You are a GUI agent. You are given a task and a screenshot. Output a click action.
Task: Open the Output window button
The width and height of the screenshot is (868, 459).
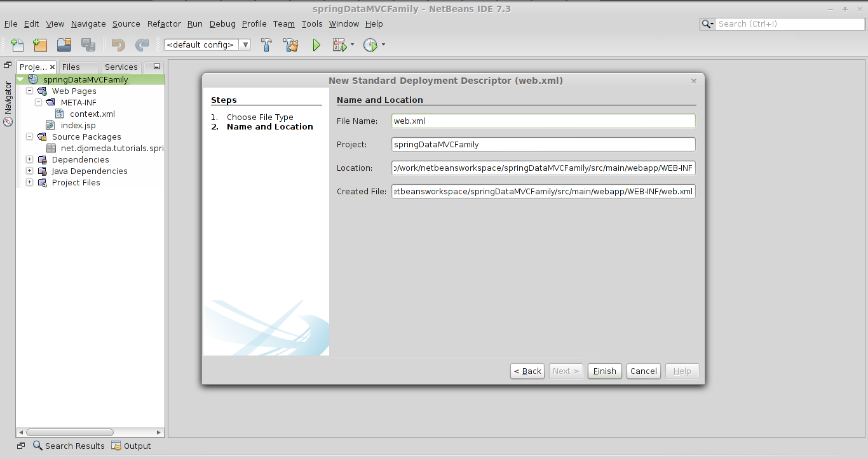[x=132, y=446]
